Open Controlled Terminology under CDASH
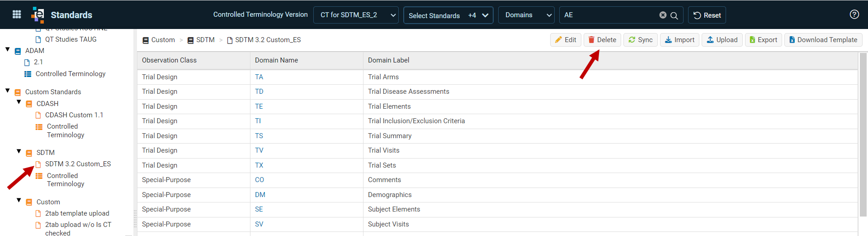This screenshot has height=236, width=868. point(66,130)
